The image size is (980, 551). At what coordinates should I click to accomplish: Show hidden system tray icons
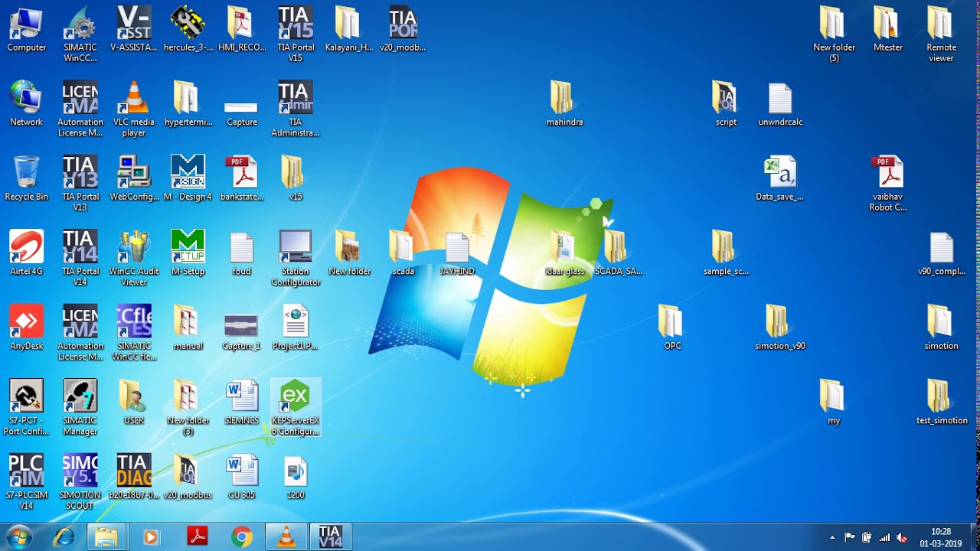click(832, 538)
